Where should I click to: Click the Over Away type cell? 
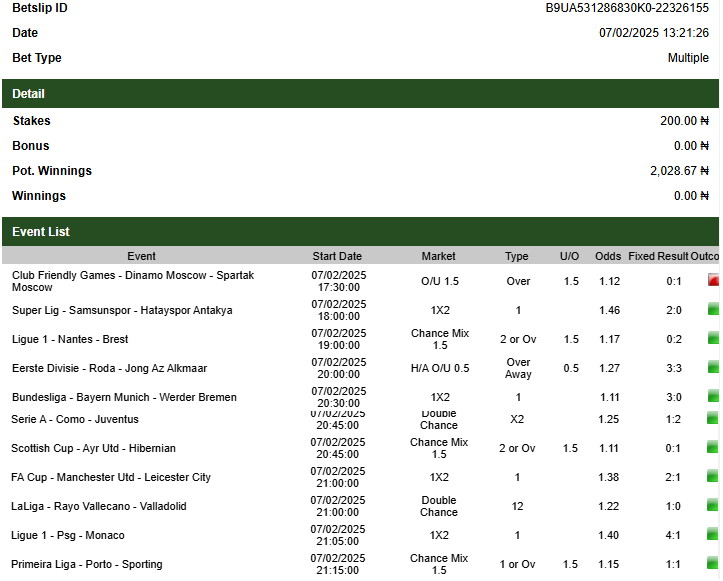click(518, 368)
